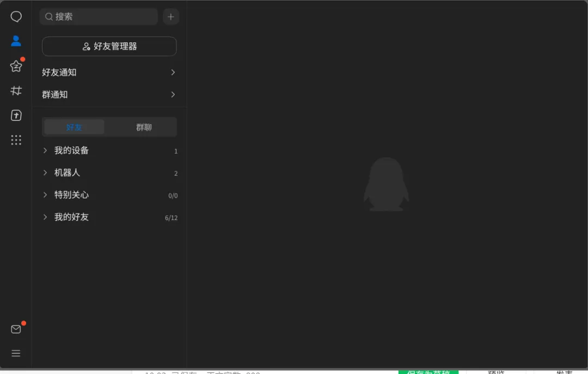This screenshot has height=374, width=588.
Task: Open the 好友管理器 friend manager button
Action: (x=109, y=46)
